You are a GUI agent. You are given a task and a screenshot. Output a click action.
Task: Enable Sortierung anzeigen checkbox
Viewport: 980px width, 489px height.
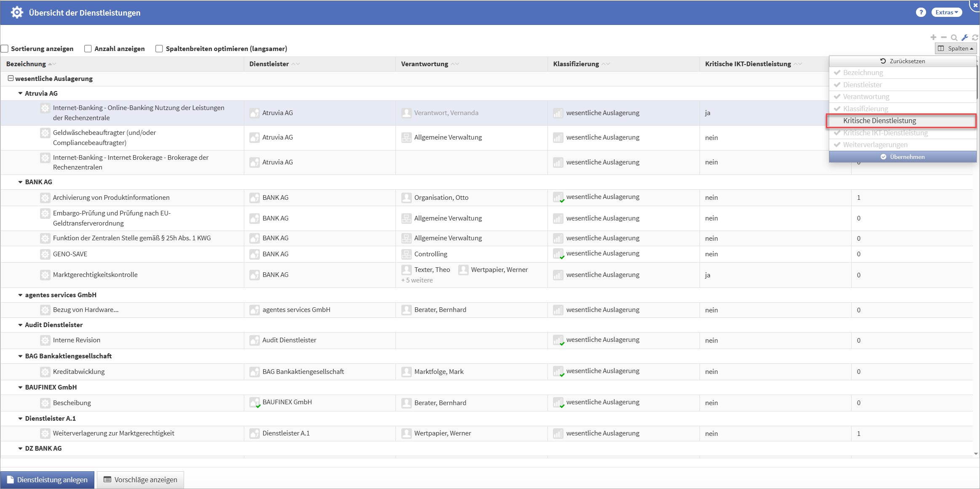point(5,49)
